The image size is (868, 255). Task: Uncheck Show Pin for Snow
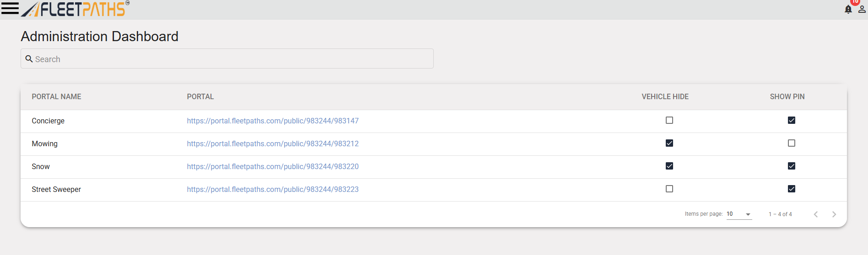pos(791,166)
